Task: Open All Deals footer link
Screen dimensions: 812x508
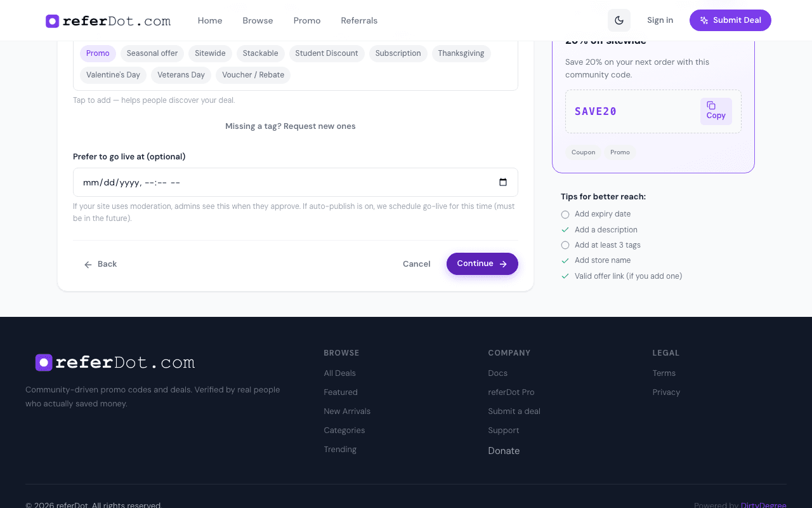Action: (x=340, y=373)
